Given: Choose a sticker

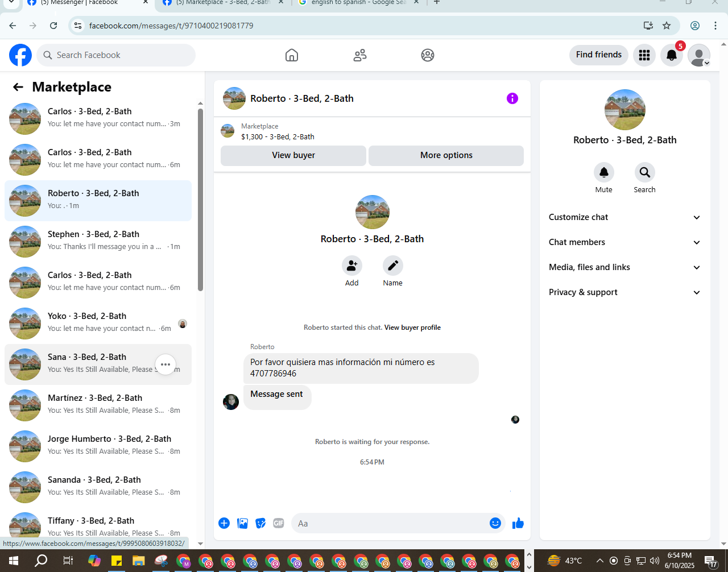Looking at the screenshot, I should (260, 523).
